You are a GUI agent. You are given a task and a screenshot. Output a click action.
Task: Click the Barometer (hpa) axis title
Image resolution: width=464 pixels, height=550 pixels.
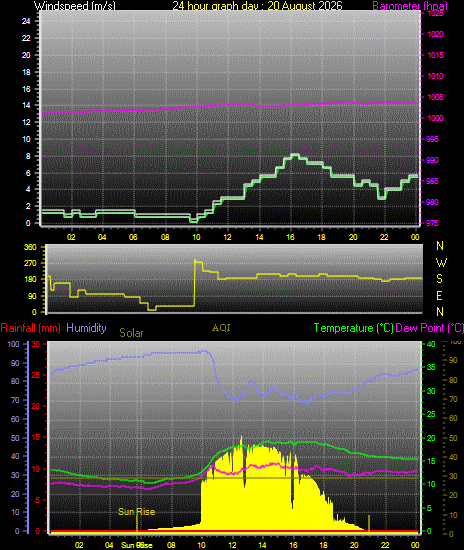click(x=410, y=5)
